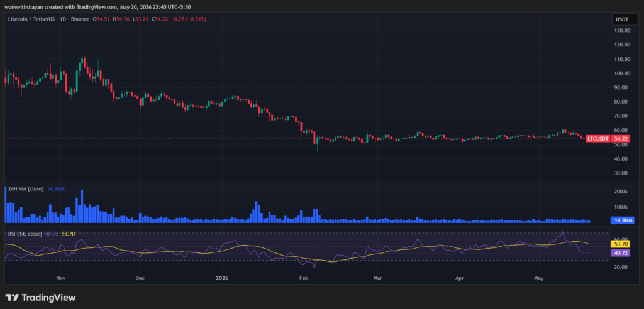Click the 40.00 price axis label
The height and width of the screenshot is (309, 644).
click(x=622, y=159)
